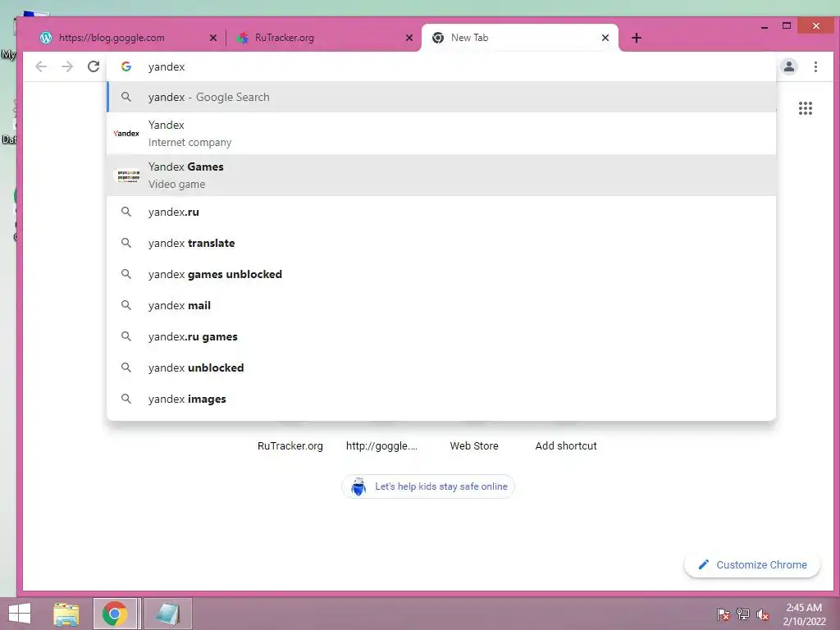Open 'Let's help kids stay safe online'

click(x=428, y=486)
